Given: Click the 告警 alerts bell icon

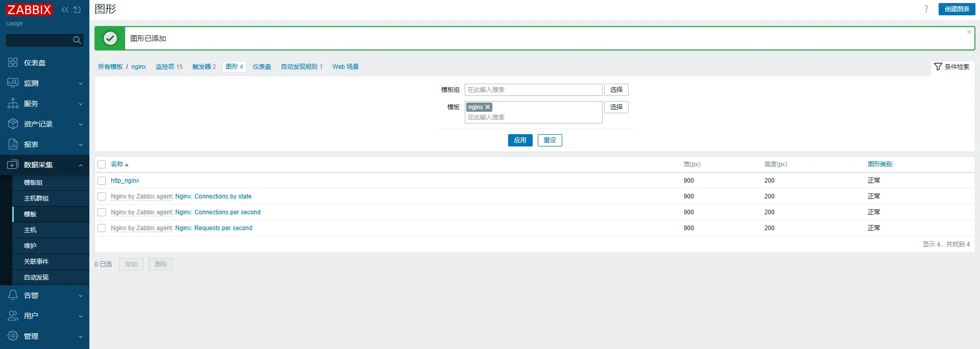Looking at the screenshot, I should tap(13, 295).
